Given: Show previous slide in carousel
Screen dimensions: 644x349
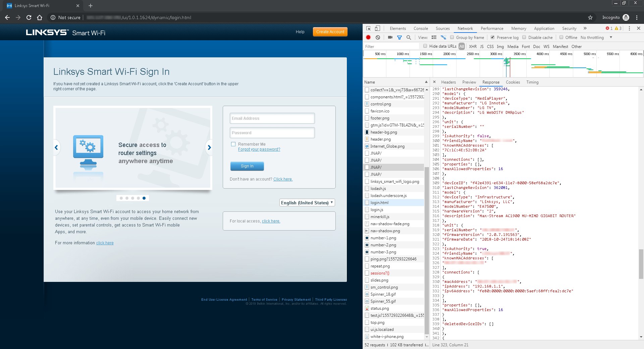Looking at the screenshot, I should pyautogui.click(x=56, y=147).
